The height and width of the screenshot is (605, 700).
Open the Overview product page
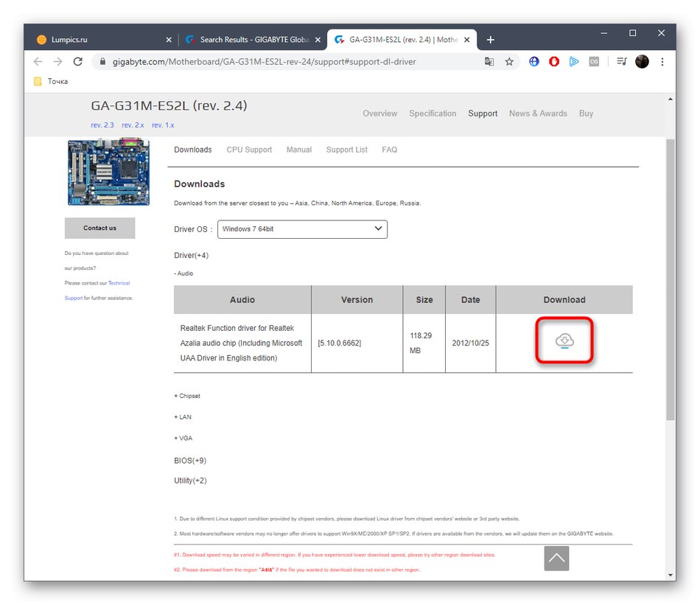[380, 113]
